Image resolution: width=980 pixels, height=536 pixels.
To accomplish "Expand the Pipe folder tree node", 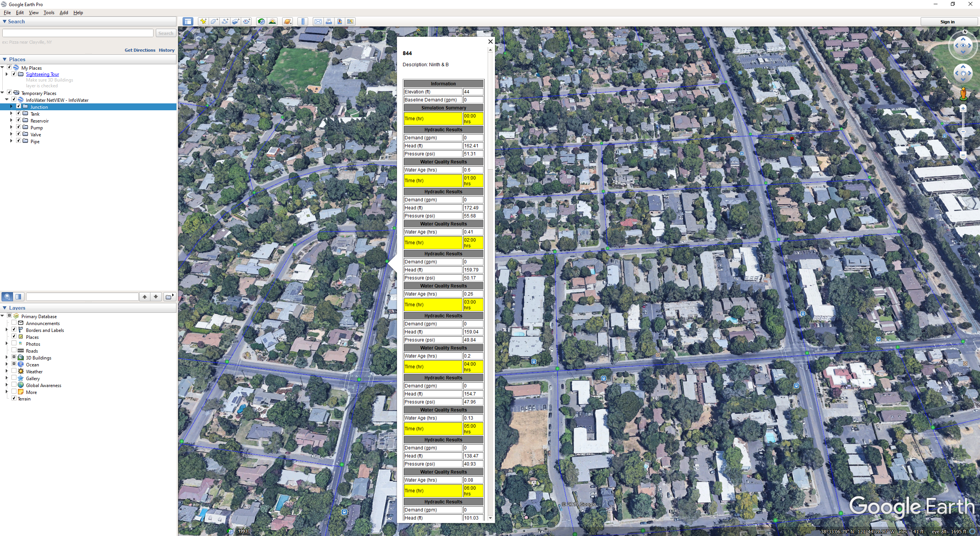I will click(11, 141).
